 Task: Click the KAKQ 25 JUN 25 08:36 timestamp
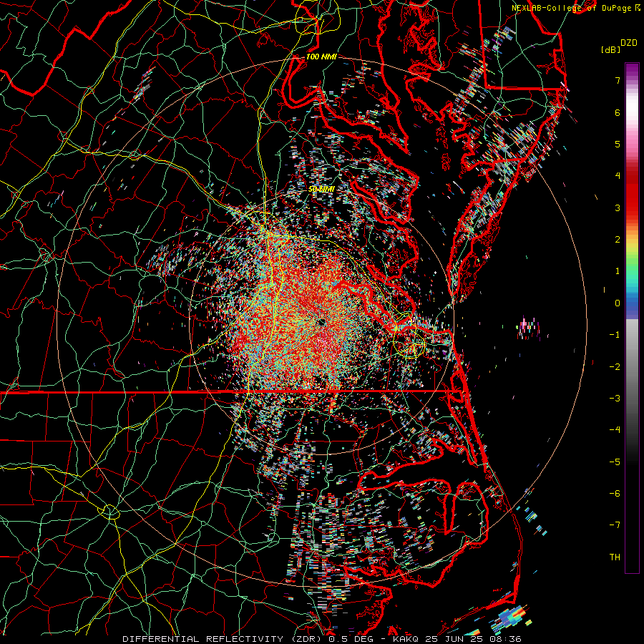point(457,639)
